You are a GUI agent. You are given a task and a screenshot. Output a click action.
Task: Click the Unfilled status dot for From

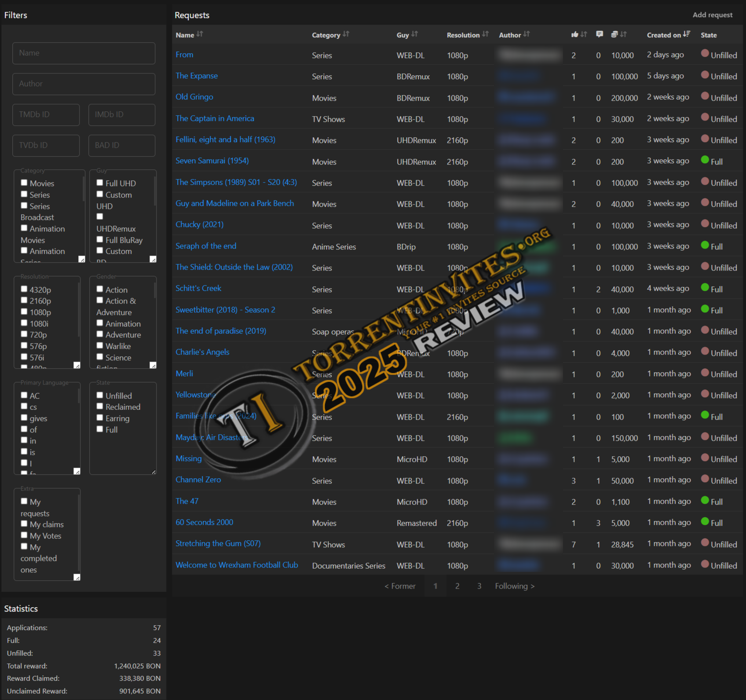(705, 53)
